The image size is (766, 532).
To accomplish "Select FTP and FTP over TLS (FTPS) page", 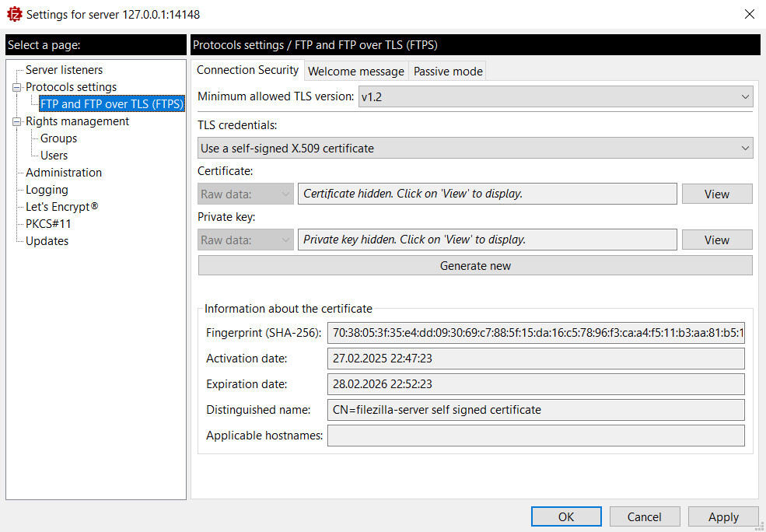I will click(112, 104).
